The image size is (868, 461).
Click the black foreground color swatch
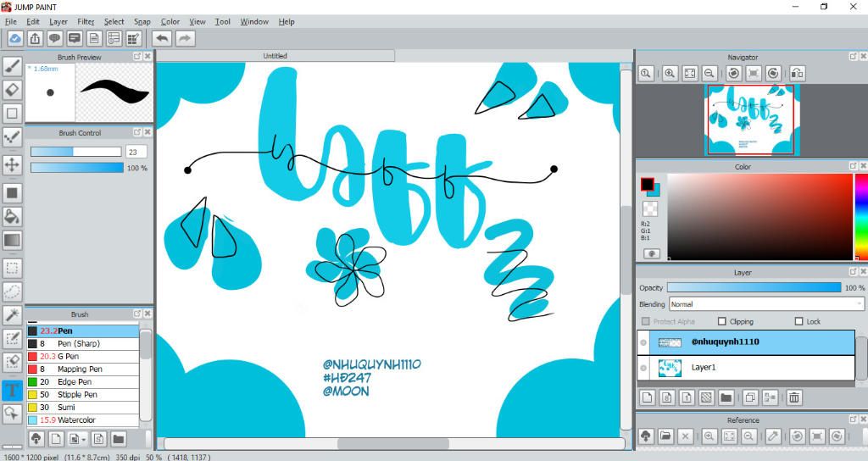tap(647, 184)
